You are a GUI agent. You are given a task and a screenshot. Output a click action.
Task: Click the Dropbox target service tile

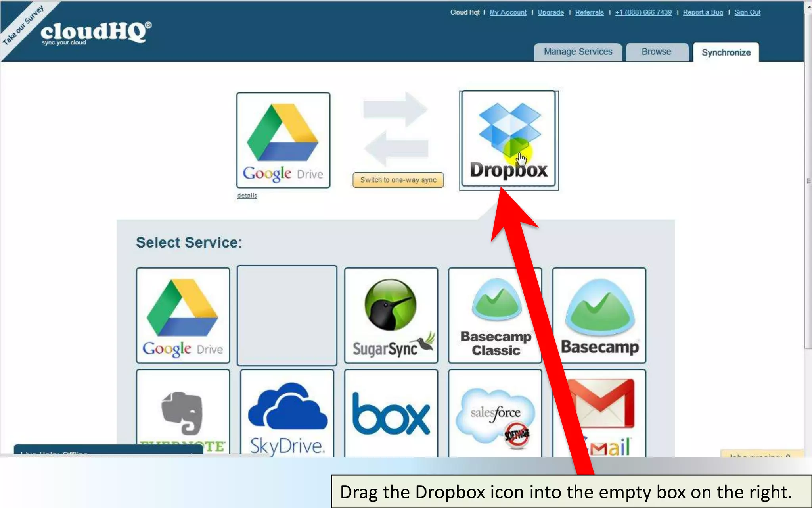pyautogui.click(x=509, y=139)
